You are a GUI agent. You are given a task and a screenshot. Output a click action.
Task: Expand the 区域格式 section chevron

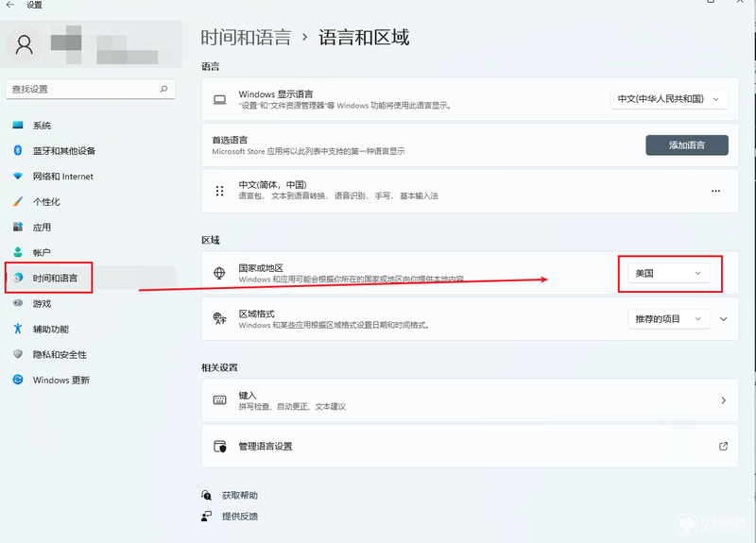point(723,319)
